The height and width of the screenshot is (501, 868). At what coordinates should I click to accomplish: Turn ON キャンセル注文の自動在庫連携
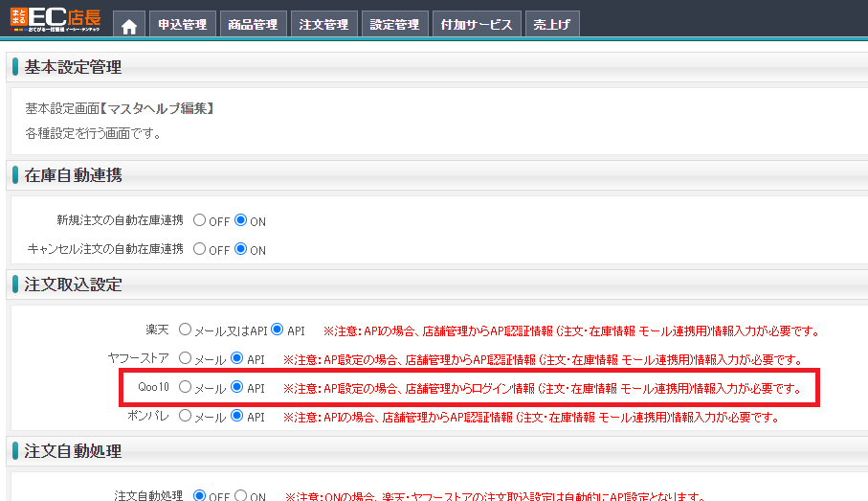[x=241, y=249]
